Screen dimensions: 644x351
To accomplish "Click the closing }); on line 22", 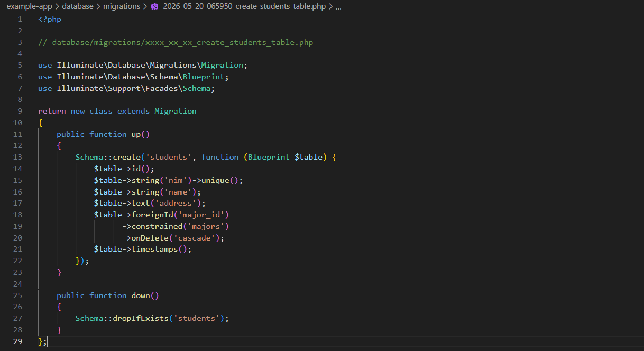I will coord(82,261).
